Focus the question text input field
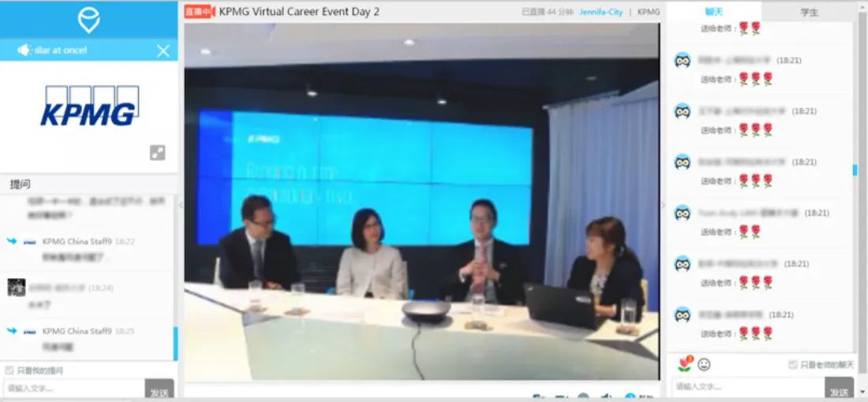Screen dimensions: 868x402 (75, 389)
